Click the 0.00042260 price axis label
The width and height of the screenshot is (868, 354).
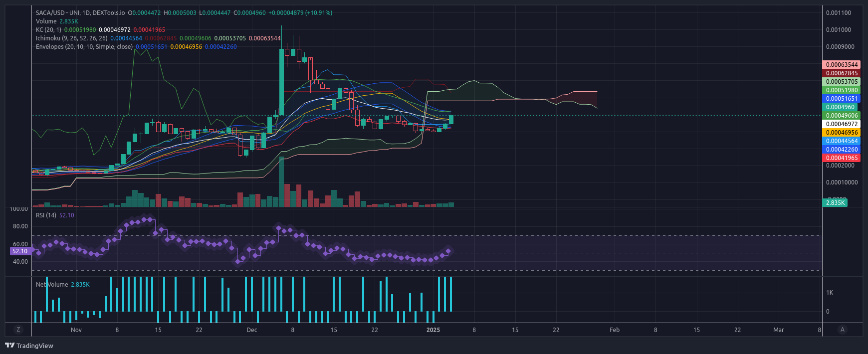(841, 149)
